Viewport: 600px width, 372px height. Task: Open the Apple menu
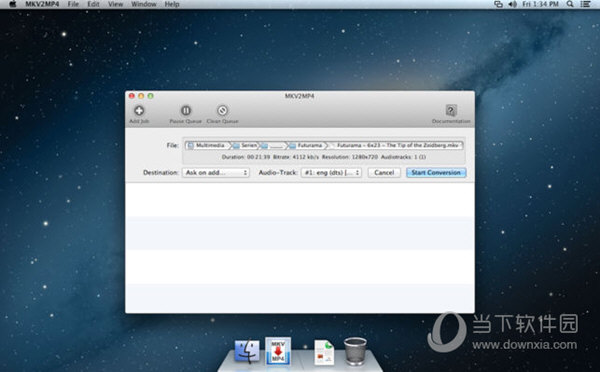point(13,4)
